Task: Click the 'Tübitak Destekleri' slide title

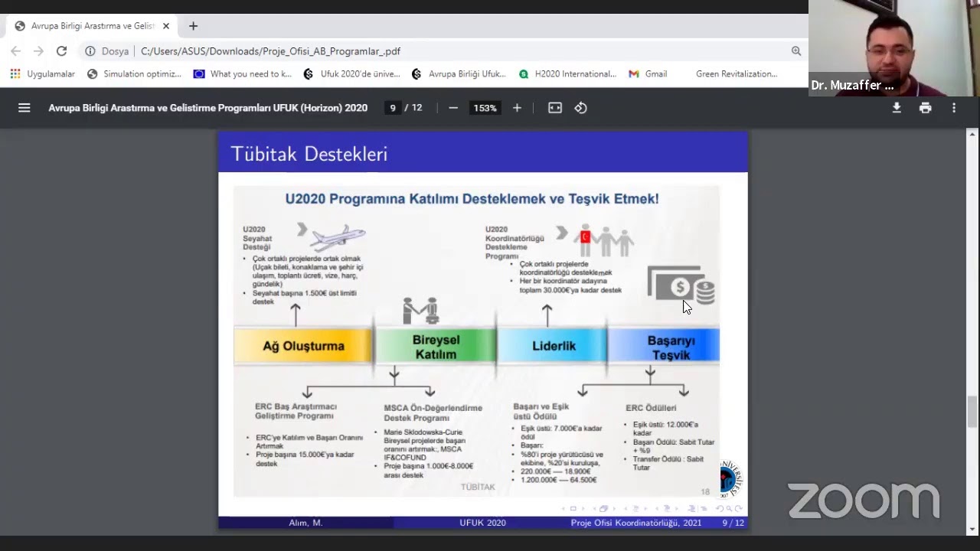Action: click(x=309, y=154)
